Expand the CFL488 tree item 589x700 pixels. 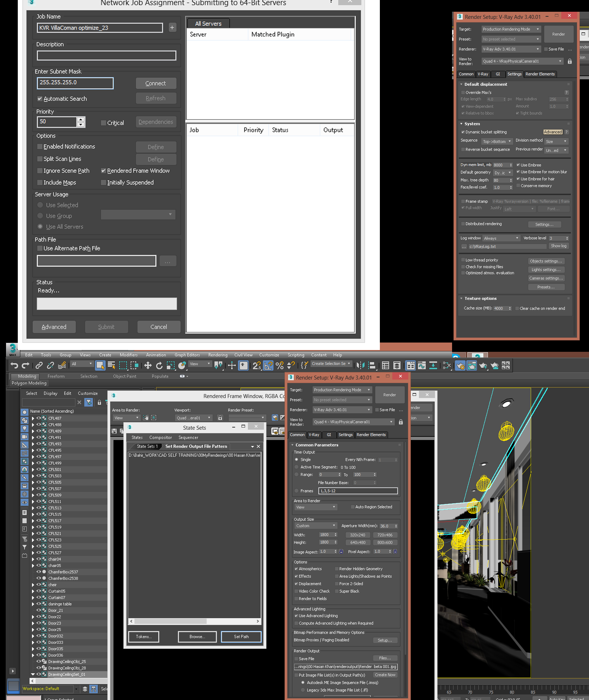click(x=33, y=425)
